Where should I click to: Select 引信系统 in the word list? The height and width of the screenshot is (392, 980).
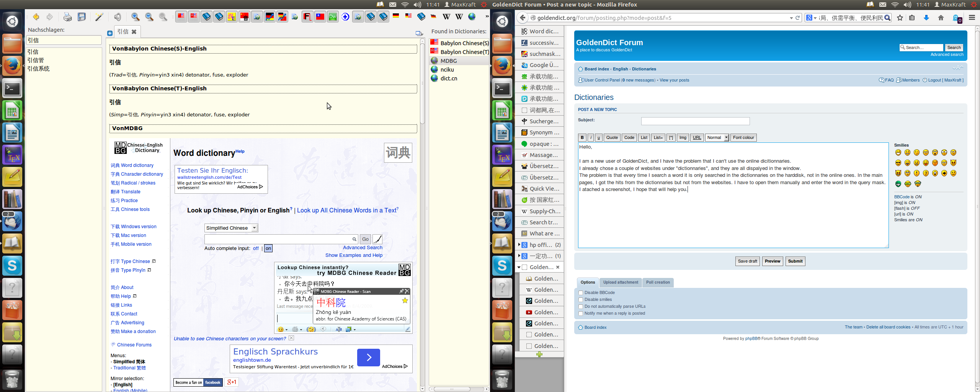pos(38,69)
